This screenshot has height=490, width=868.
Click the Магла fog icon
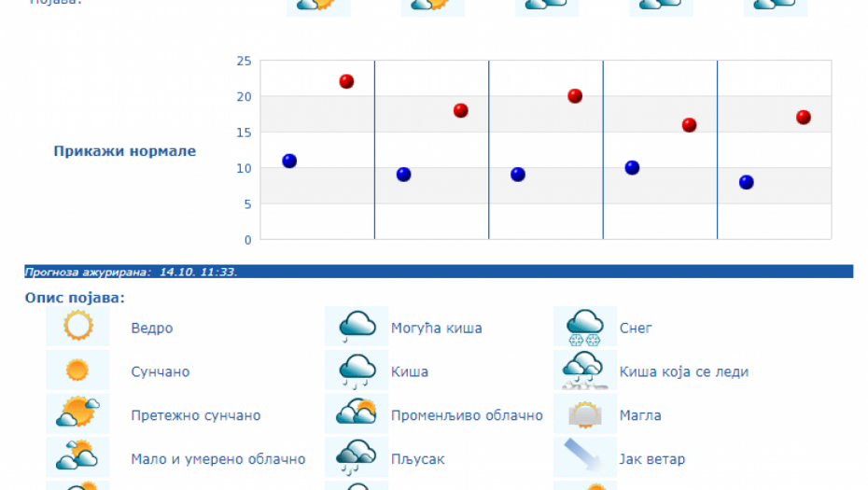tap(585, 413)
